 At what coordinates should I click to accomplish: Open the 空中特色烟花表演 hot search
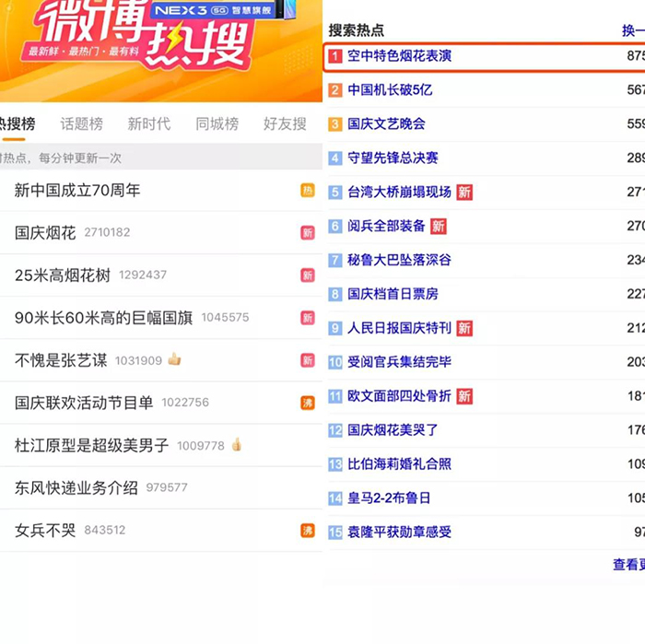tap(399, 56)
